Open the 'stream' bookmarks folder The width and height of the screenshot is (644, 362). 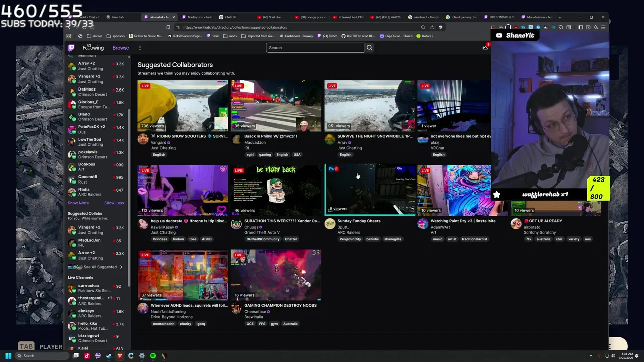95,36
